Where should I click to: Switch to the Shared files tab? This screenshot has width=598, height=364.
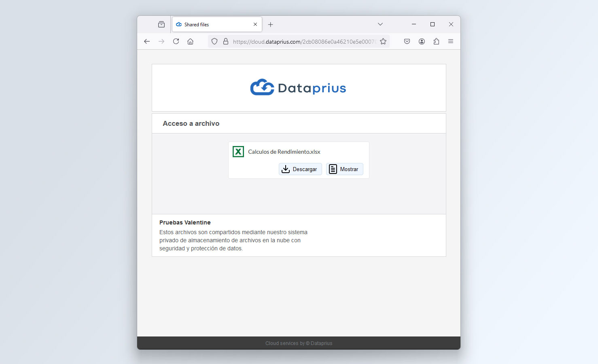(x=217, y=24)
